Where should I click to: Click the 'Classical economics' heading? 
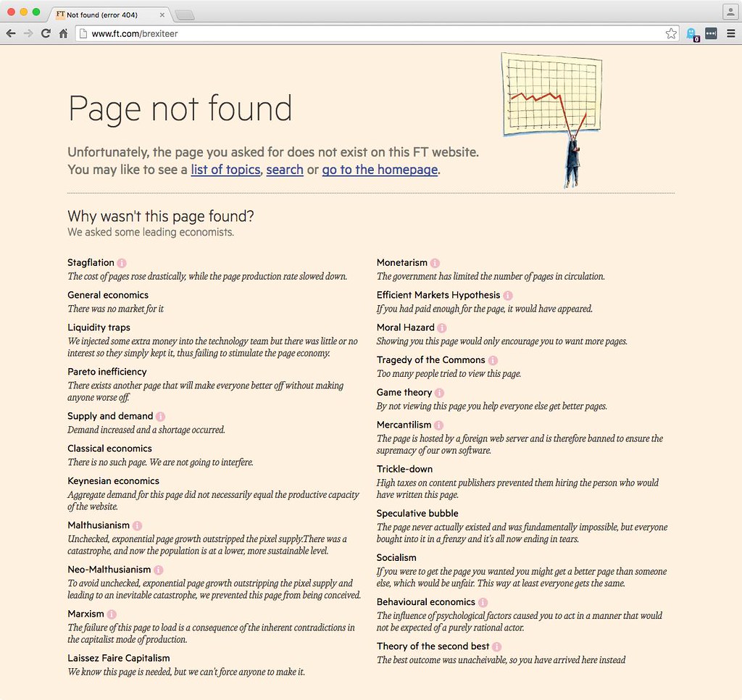tap(109, 449)
